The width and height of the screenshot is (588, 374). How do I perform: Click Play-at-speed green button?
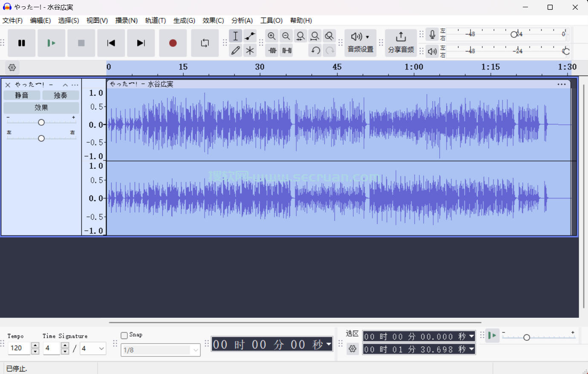(492, 335)
